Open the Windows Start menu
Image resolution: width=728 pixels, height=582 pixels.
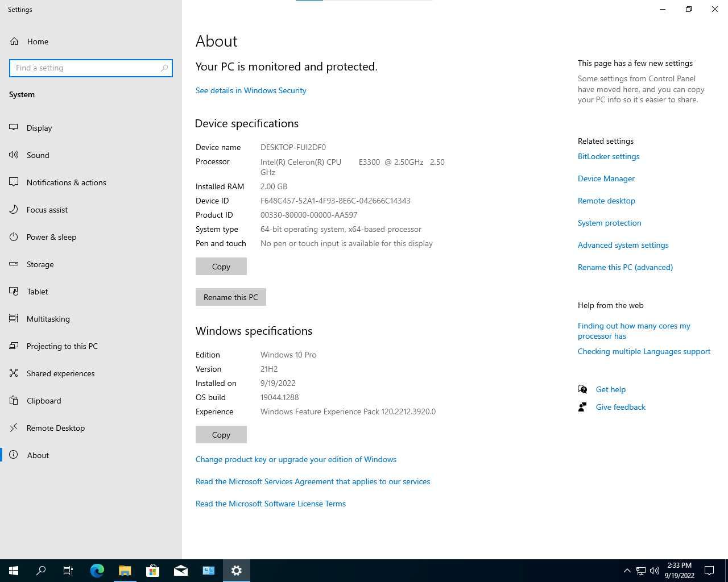point(14,571)
